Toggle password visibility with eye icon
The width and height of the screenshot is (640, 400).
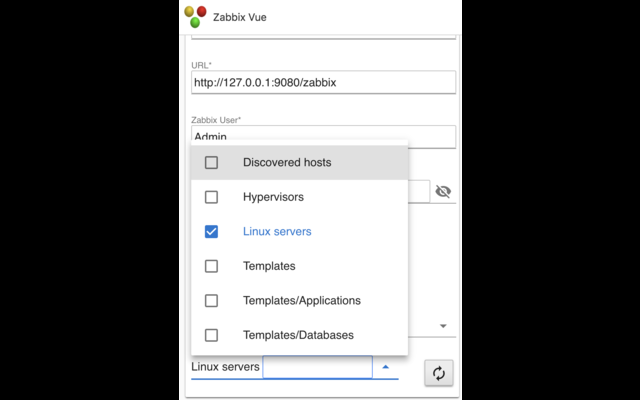(x=443, y=191)
